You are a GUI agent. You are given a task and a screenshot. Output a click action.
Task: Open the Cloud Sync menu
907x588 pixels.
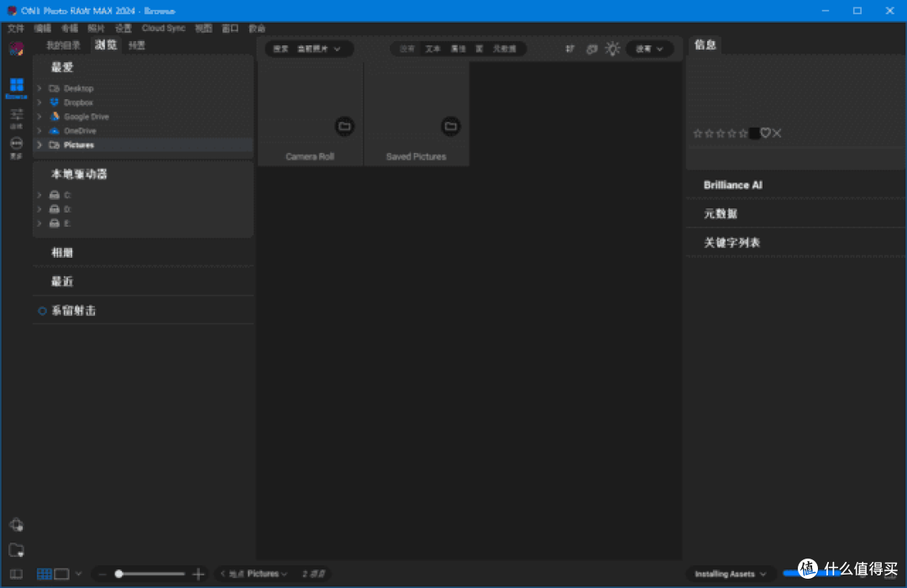(x=164, y=29)
